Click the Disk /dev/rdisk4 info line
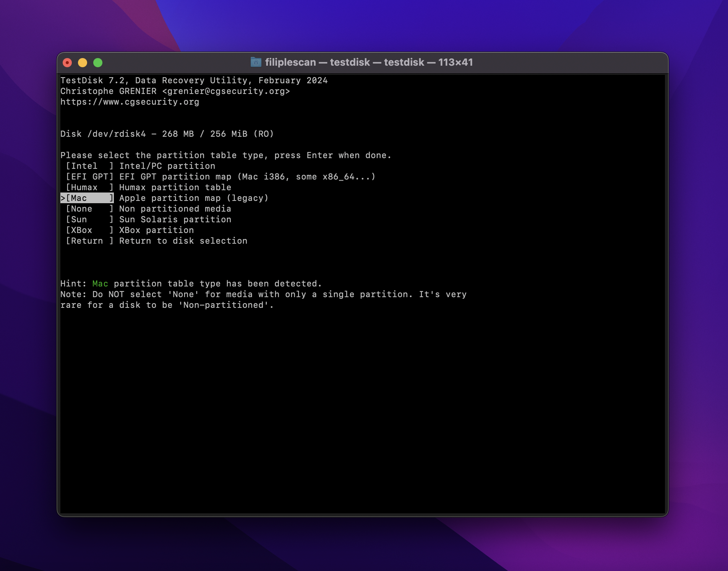Screen dimensions: 728x571 click(x=167, y=134)
